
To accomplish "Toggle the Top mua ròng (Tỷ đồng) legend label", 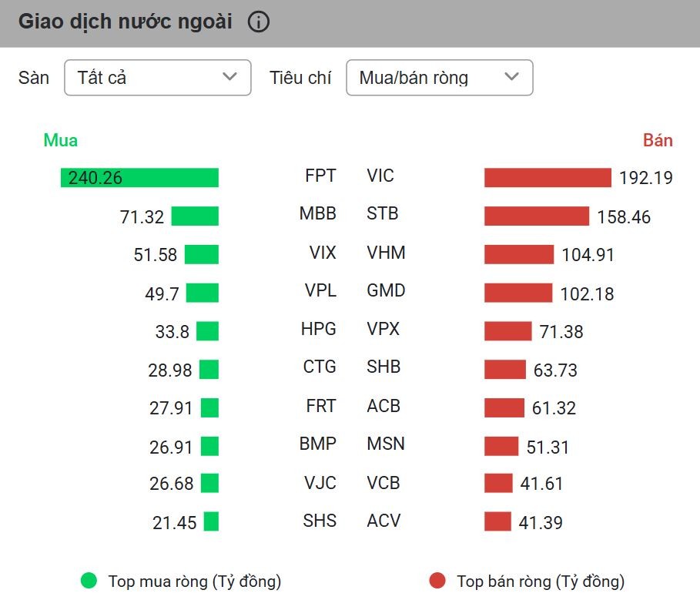I will tap(194, 582).
